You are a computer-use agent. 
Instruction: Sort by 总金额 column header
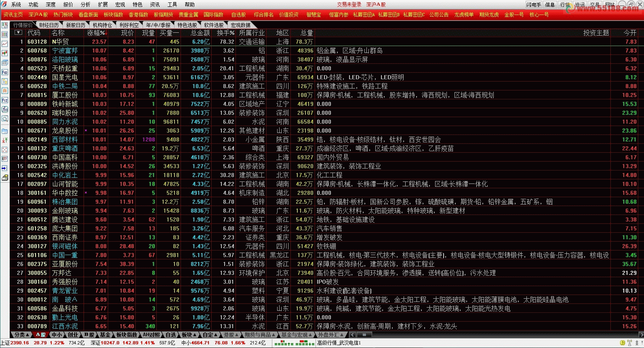[x=200, y=33]
